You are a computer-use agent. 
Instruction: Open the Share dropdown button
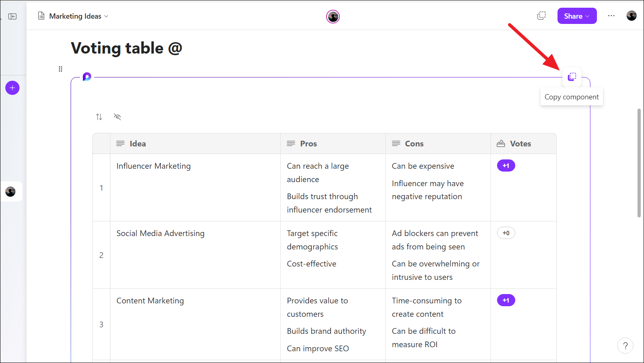tap(577, 16)
